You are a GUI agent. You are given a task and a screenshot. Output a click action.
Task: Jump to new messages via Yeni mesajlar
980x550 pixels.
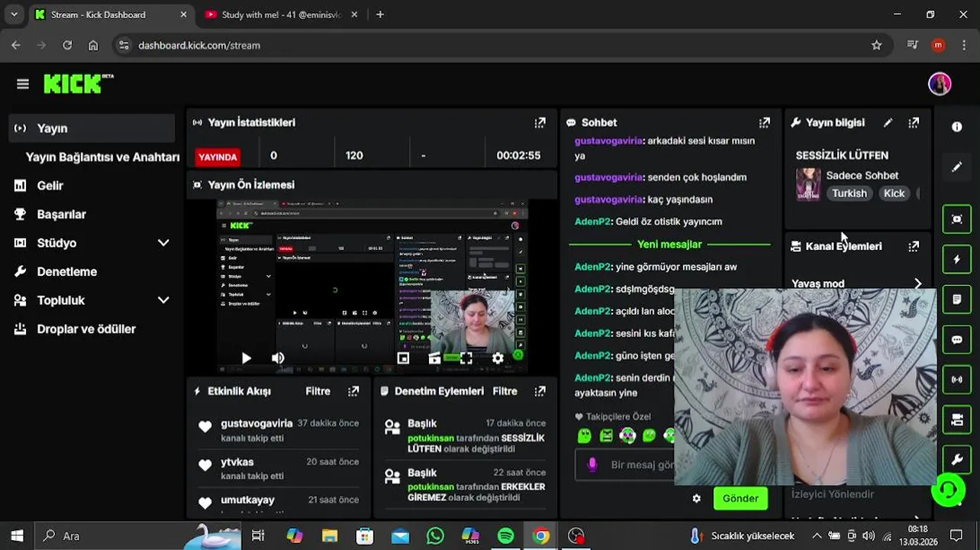pos(669,244)
